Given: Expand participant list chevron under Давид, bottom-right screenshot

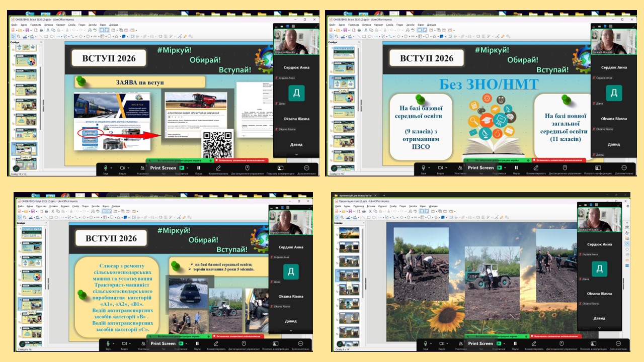Looking at the screenshot, I should pyautogui.click(x=599, y=328).
